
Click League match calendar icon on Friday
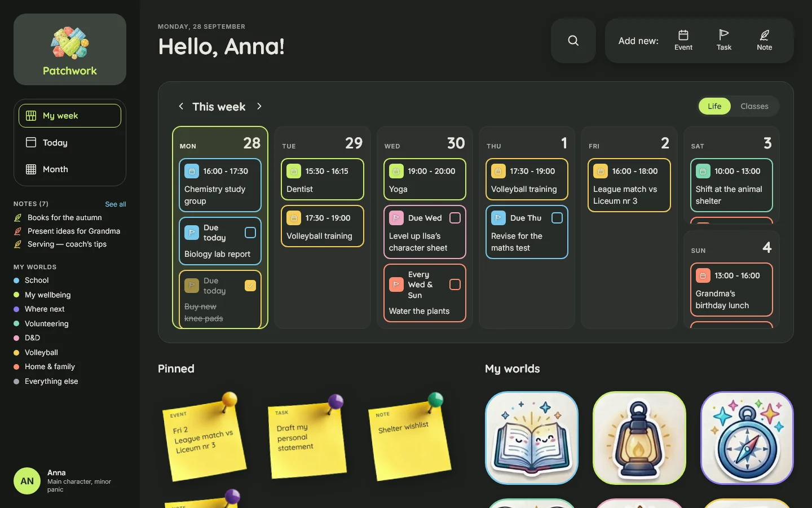click(601, 171)
